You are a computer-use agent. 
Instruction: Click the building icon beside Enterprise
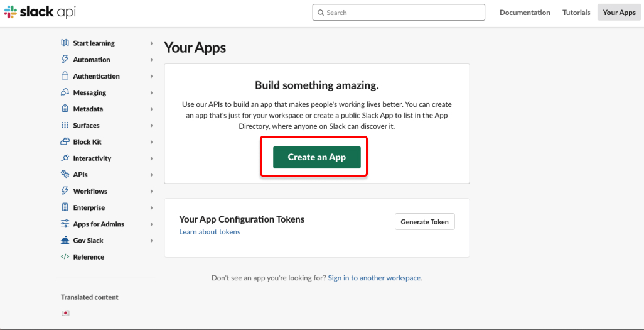(x=65, y=207)
